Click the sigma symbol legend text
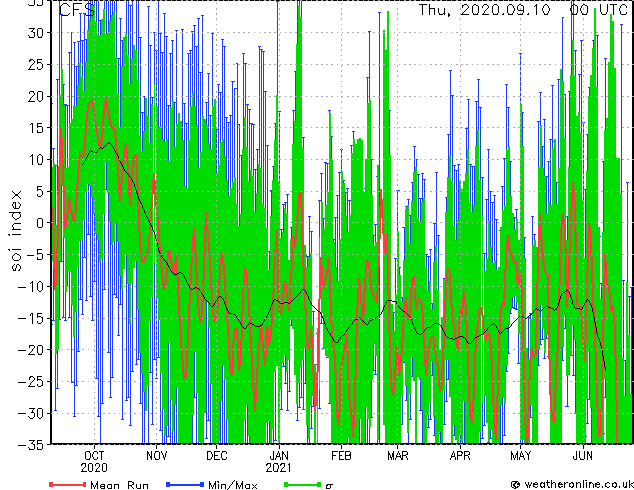The height and width of the screenshot is (490, 634). pos(329,485)
